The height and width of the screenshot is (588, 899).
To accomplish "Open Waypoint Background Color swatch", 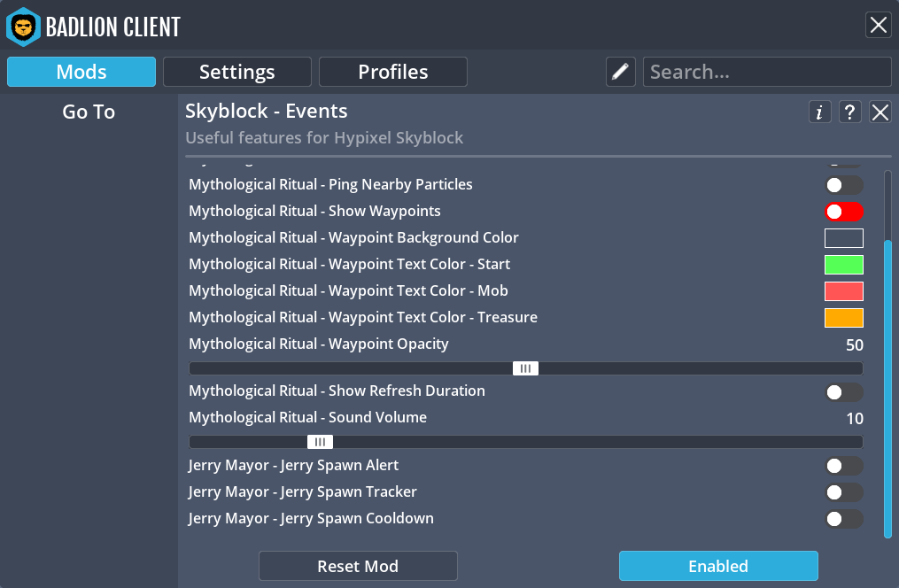I will (x=844, y=238).
